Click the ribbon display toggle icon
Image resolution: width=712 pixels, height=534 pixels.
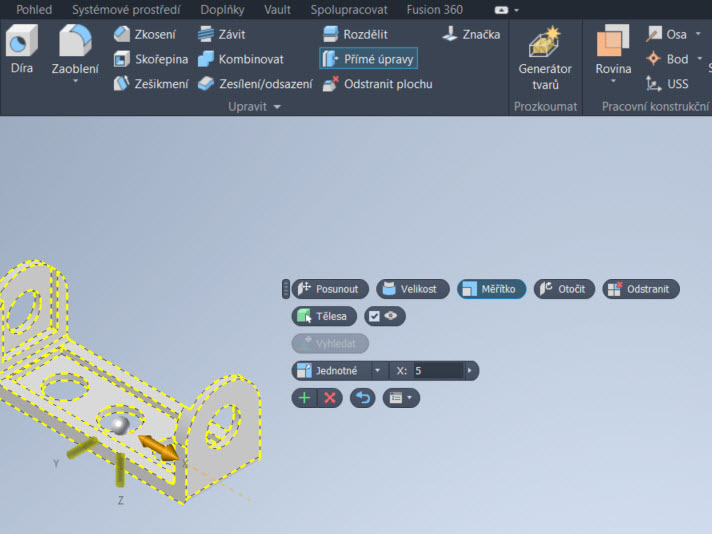501,10
